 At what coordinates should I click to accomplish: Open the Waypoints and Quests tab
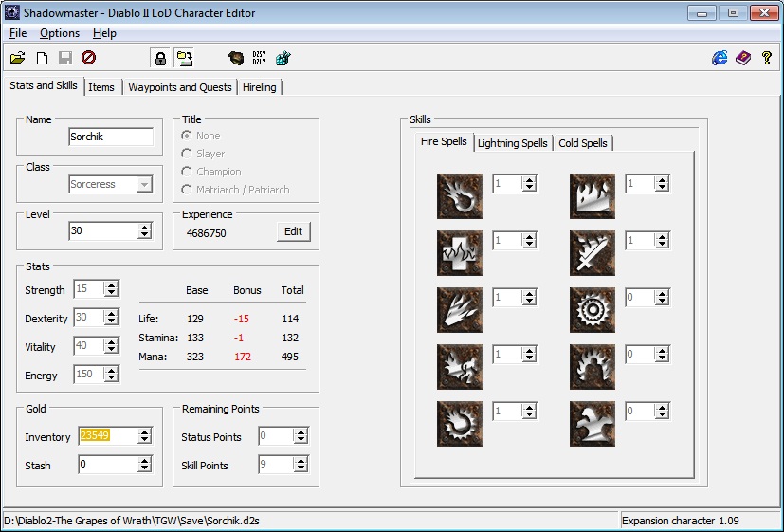pos(180,87)
